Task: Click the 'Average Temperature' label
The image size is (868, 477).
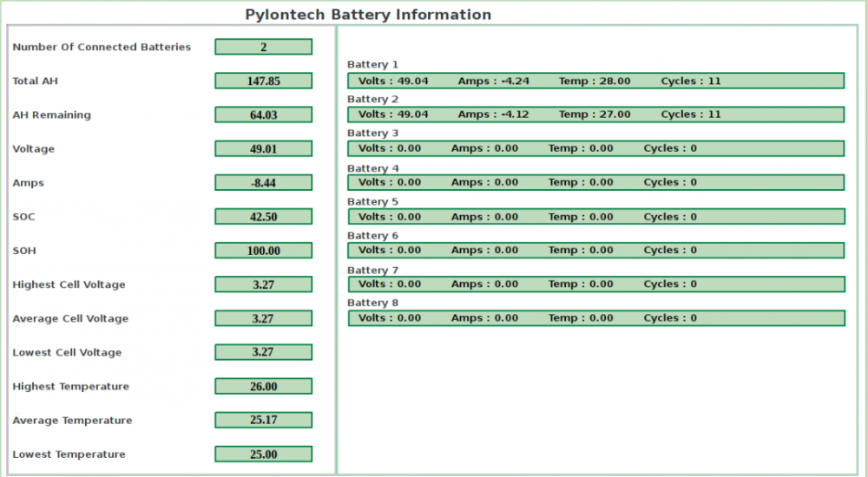Action: [x=72, y=421]
